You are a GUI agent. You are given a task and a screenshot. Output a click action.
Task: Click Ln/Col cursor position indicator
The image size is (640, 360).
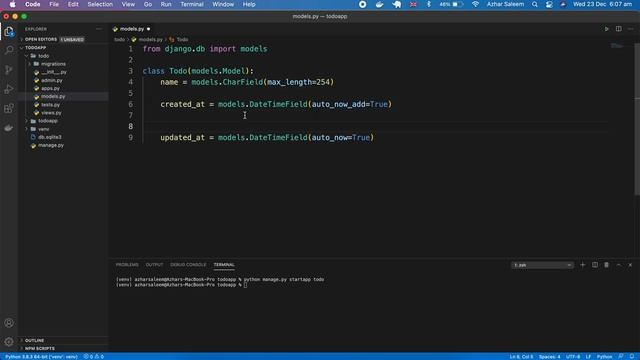pyautogui.click(x=521, y=356)
